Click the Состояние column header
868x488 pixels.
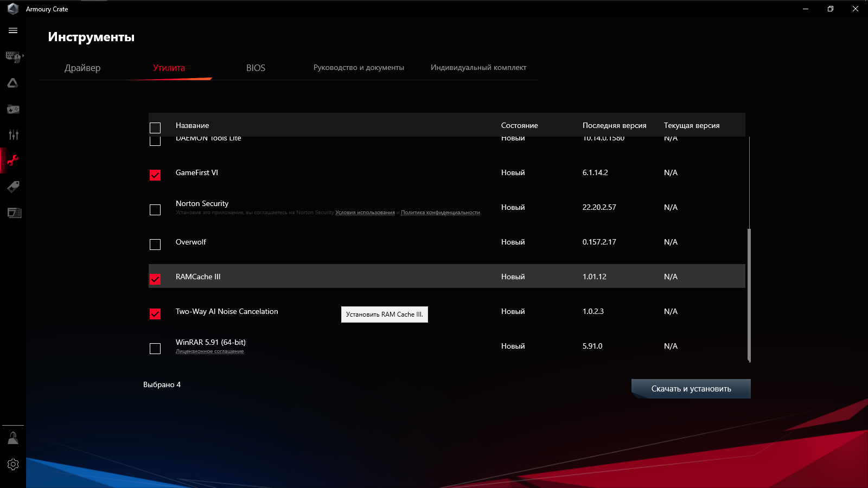(520, 125)
